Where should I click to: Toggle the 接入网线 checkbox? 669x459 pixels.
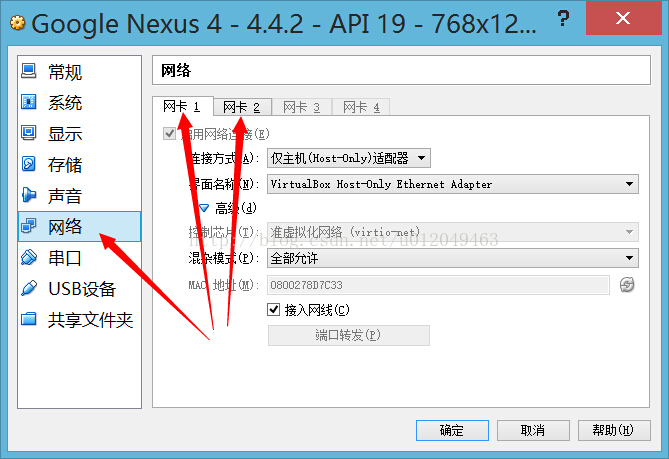point(273,309)
